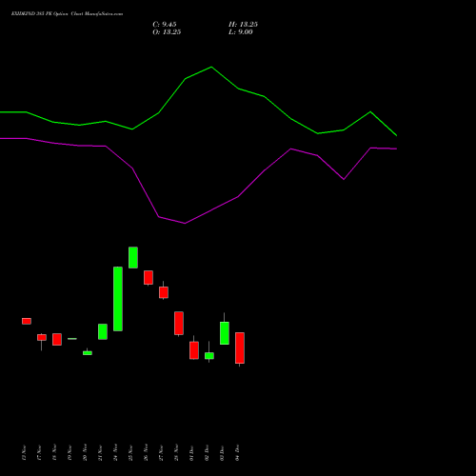
Task: Click the 20 Nov date axis label
Action: 85,453
